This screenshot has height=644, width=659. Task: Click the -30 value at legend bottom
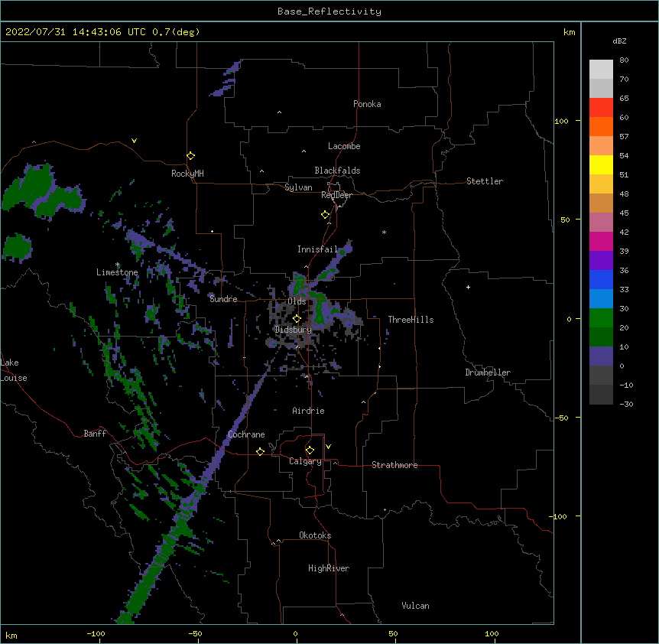[x=626, y=405]
